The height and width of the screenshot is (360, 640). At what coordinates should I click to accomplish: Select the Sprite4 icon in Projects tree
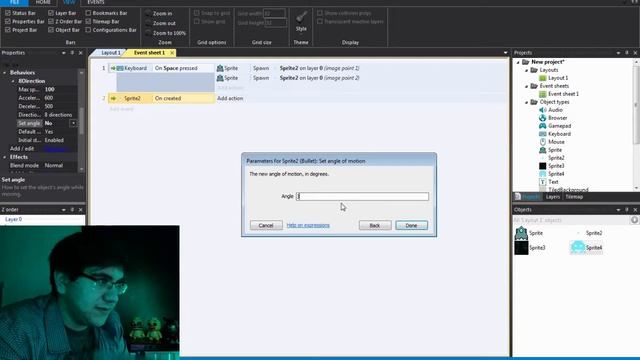[x=542, y=174]
